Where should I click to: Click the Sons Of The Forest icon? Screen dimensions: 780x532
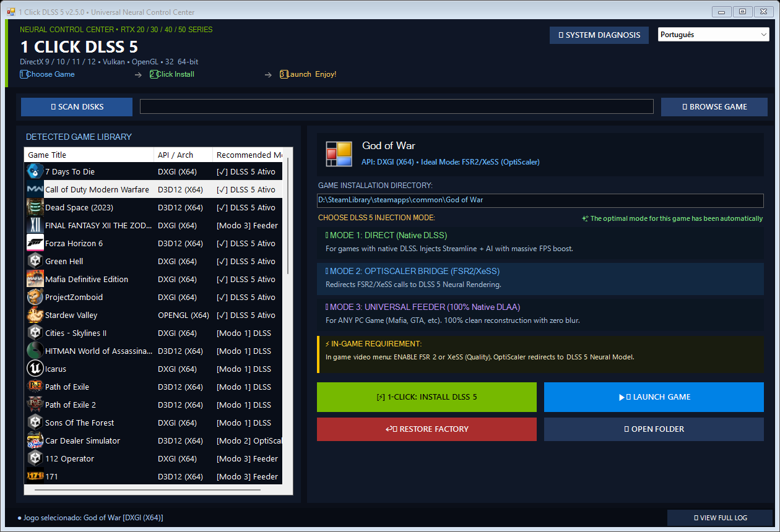[x=35, y=423]
